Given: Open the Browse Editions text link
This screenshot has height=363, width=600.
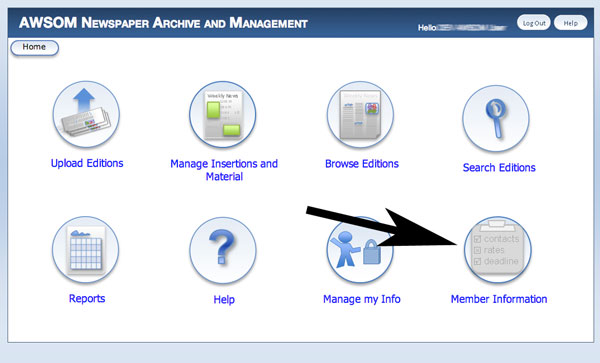Looking at the screenshot, I should (x=362, y=164).
